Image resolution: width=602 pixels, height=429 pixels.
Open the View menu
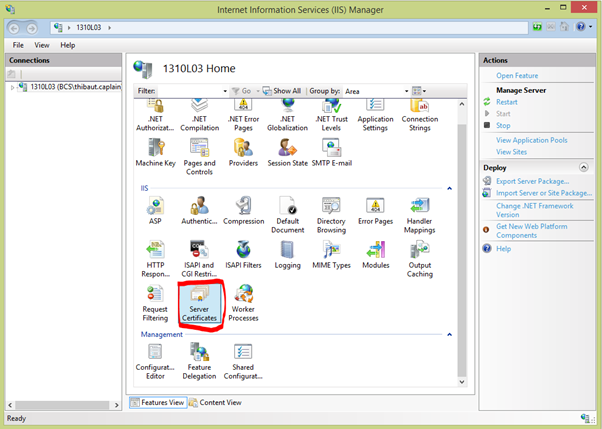(x=42, y=45)
